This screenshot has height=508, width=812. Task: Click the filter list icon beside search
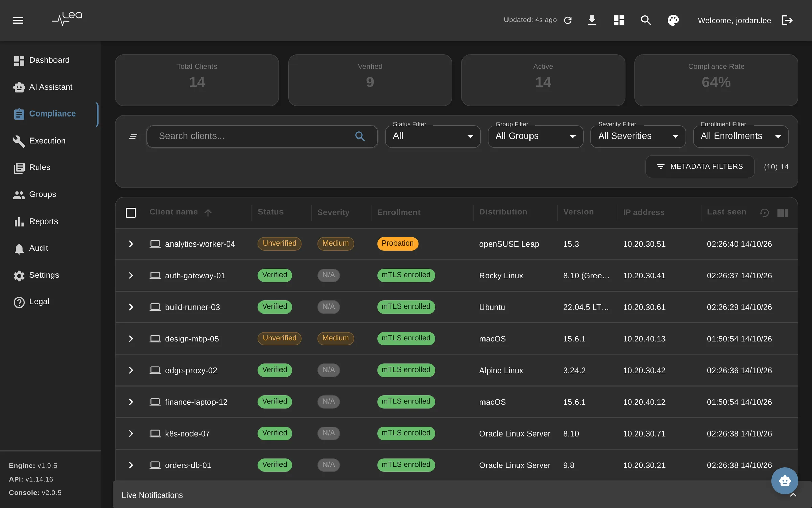tap(133, 136)
